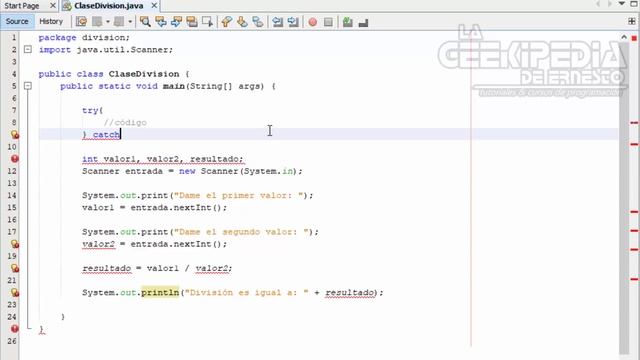
Task: Click the scrollbar up arrow
Action: tap(624, 37)
